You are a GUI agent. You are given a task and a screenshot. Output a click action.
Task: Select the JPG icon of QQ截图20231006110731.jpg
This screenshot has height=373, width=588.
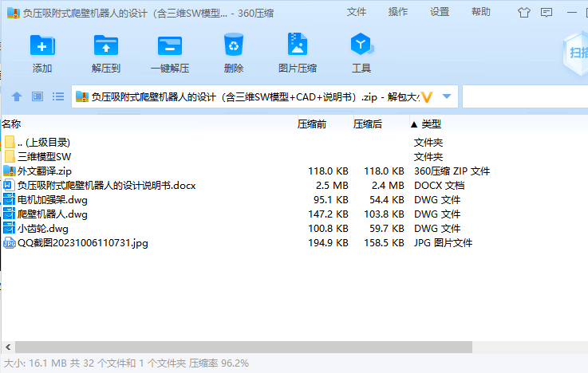point(10,243)
